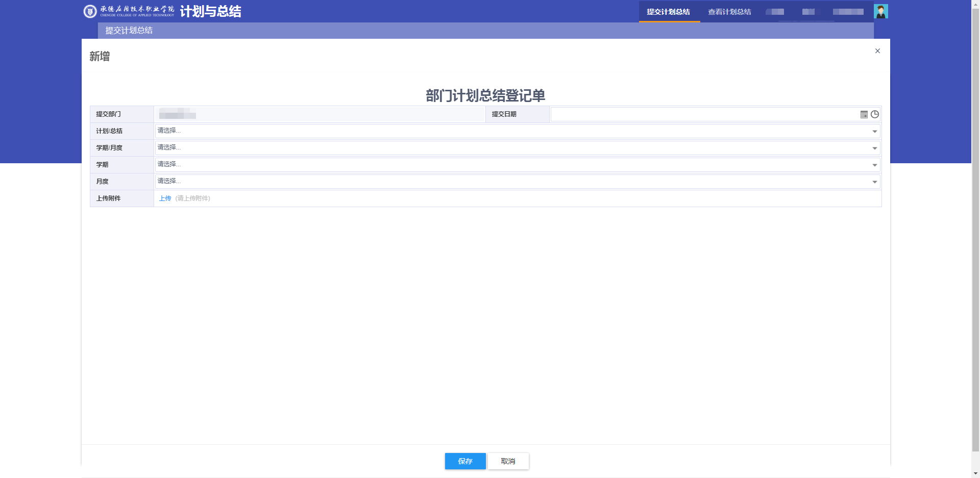Image resolution: width=980 pixels, height=478 pixels.
Task: Go to the 查看计划总结 tab
Action: pyautogui.click(x=729, y=12)
